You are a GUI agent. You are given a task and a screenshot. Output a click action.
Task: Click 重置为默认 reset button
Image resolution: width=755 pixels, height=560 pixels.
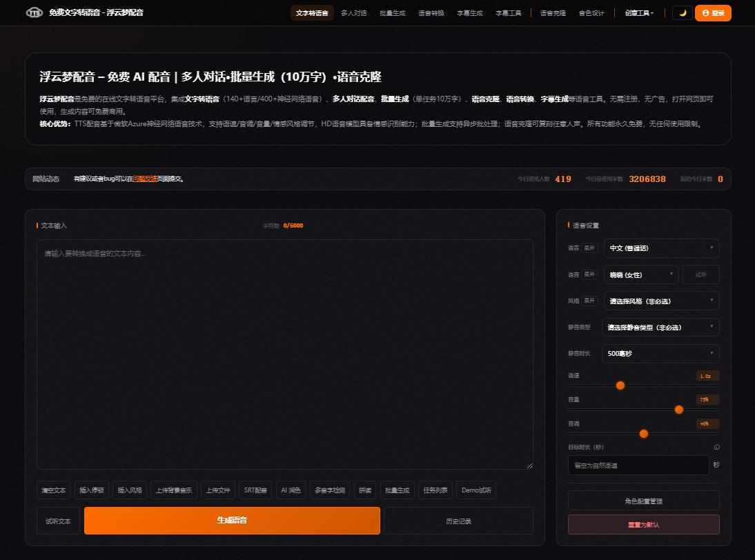coord(644,524)
